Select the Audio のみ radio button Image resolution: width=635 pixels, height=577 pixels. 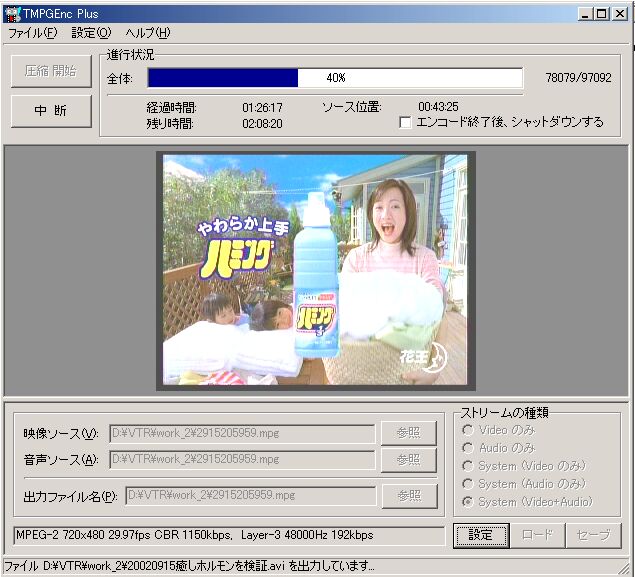click(468, 448)
